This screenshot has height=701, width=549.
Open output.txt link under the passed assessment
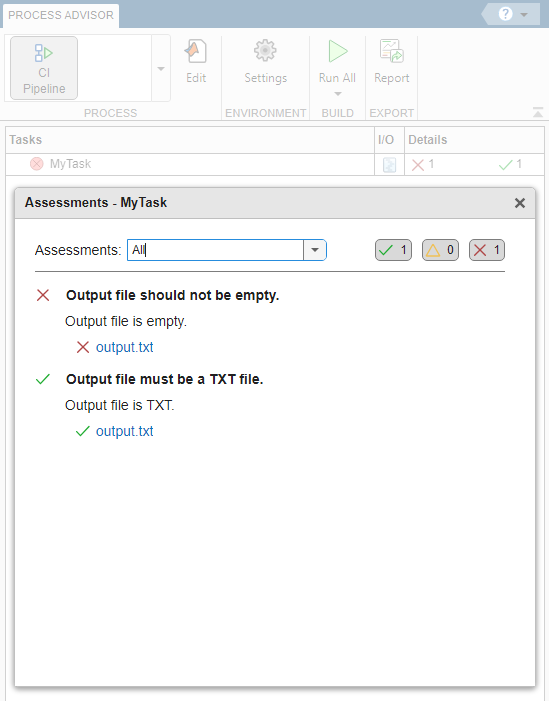pos(125,431)
